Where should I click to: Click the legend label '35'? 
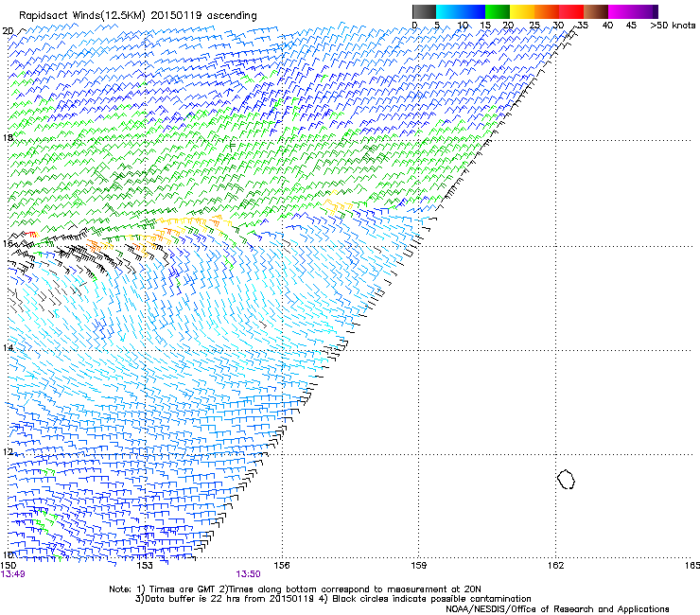pos(583,25)
